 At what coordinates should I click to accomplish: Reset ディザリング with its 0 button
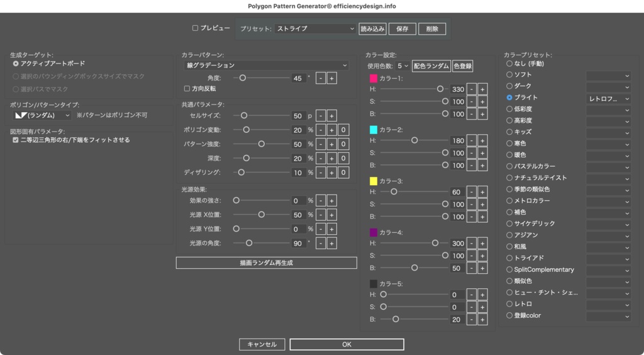tap(344, 172)
